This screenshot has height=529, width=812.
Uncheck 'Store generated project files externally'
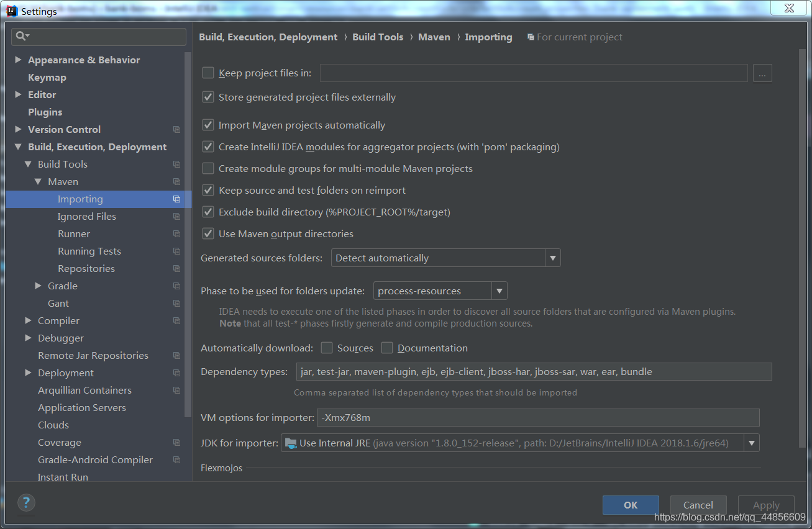(x=208, y=97)
